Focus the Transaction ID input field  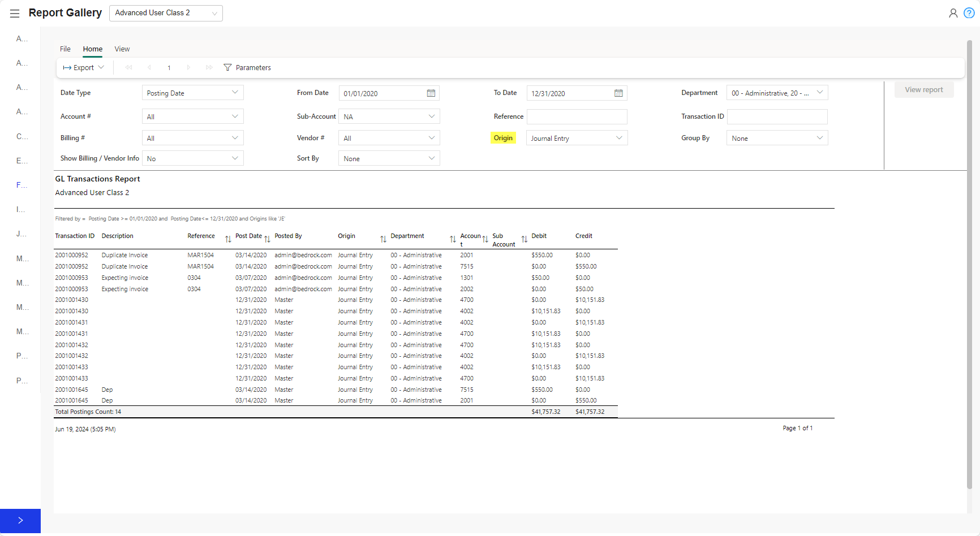(x=777, y=116)
